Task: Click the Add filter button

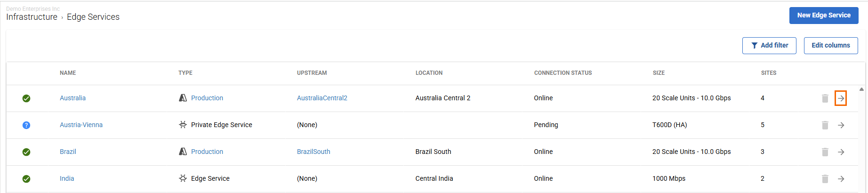Action: [769, 46]
